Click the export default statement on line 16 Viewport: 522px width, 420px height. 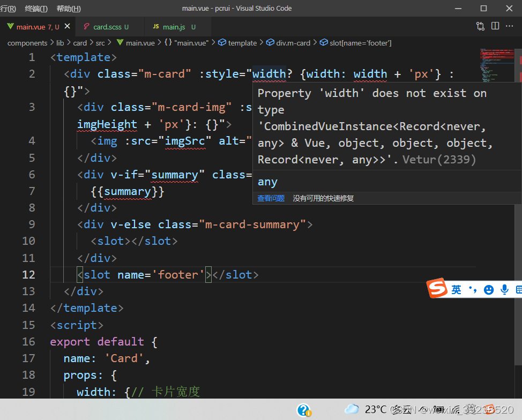point(97,342)
